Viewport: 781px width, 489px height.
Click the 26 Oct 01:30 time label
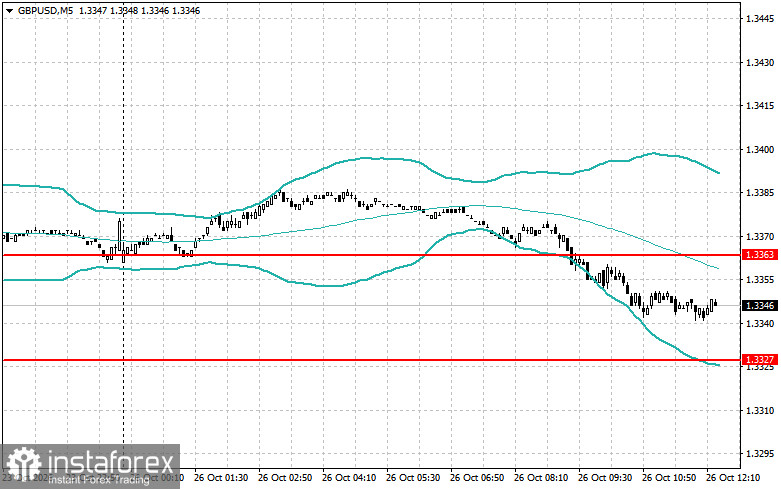221,478
